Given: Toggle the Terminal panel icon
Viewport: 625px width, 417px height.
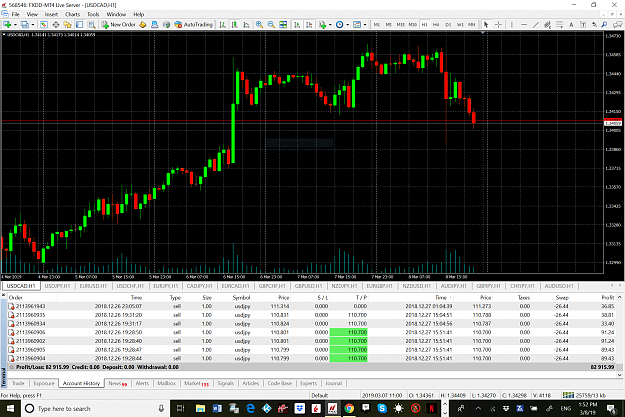Looking at the screenshot, I should click(x=79, y=25).
